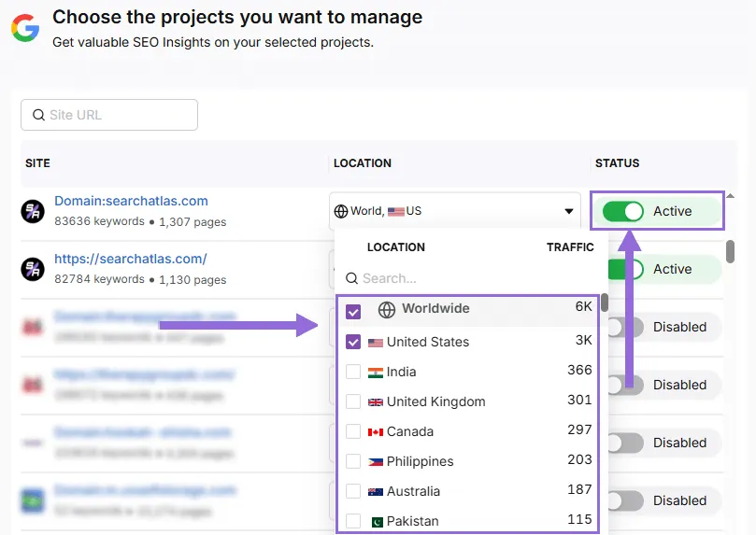
Task: Tick the Pakistan location checkbox
Action: pos(353,521)
